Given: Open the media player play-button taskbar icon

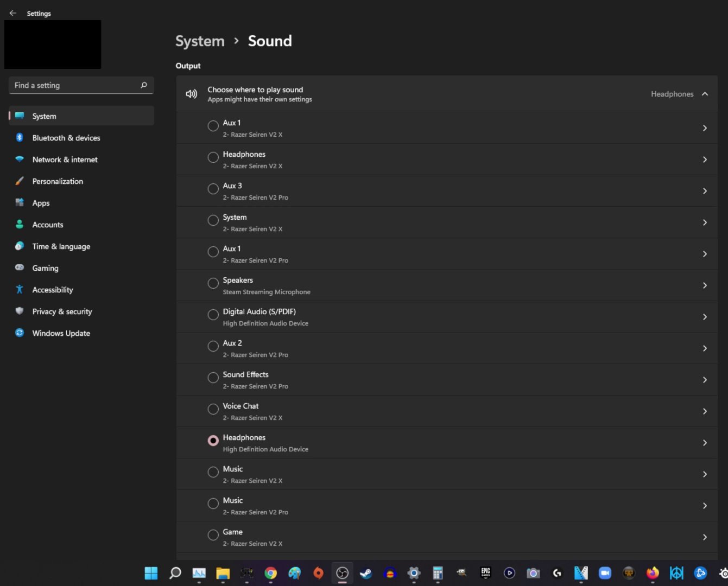Looking at the screenshot, I should point(509,573).
